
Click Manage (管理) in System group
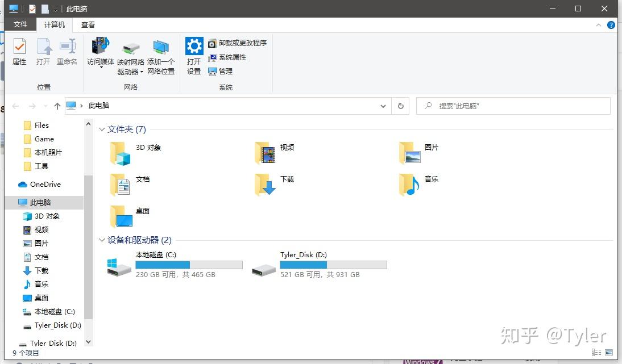221,72
